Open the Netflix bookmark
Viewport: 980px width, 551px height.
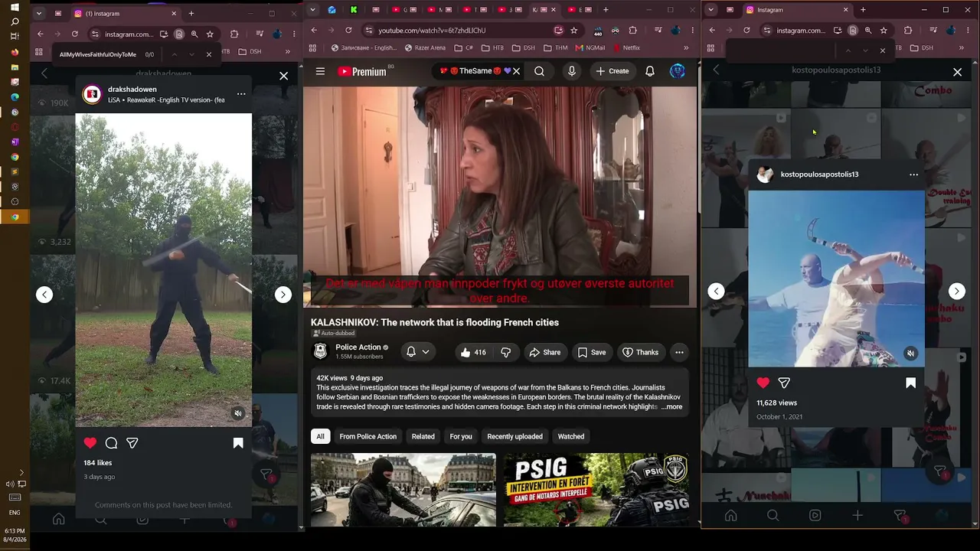626,47
